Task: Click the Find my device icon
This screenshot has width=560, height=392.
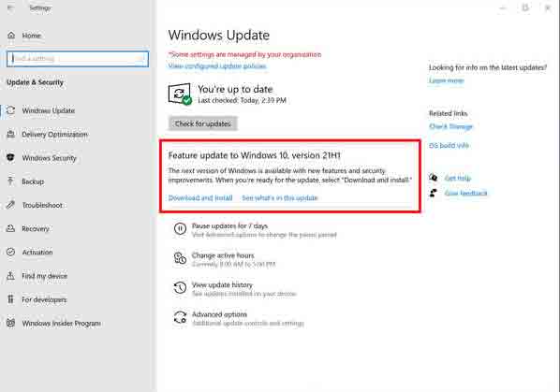Action: click(10, 275)
